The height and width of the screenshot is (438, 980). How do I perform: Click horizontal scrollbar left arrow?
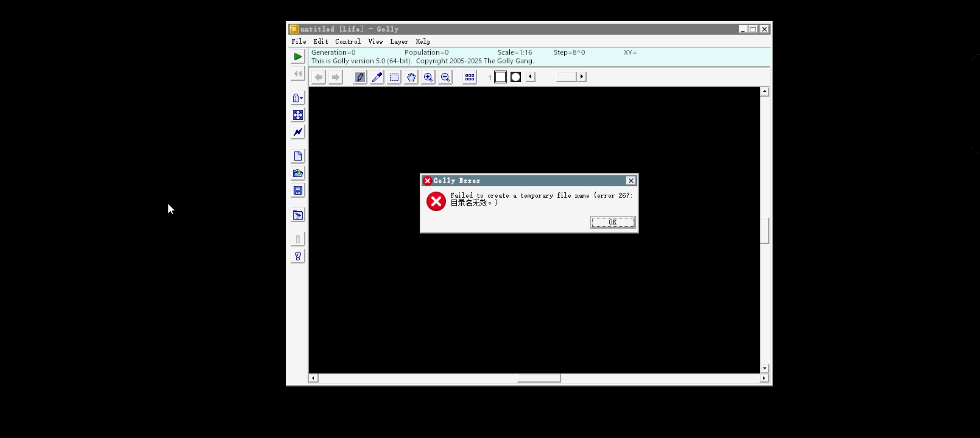(x=313, y=378)
